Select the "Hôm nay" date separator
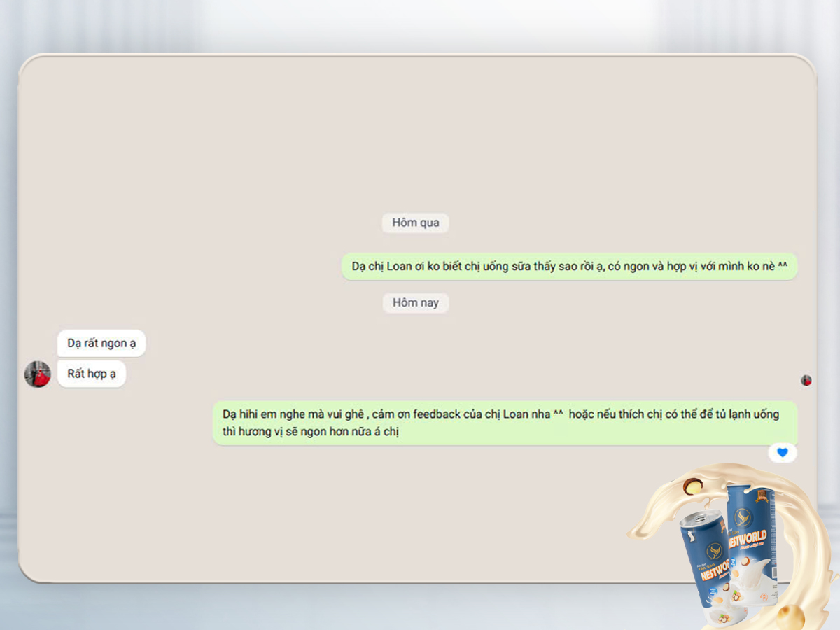This screenshot has width=840, height=630. (x=415, y=303)
